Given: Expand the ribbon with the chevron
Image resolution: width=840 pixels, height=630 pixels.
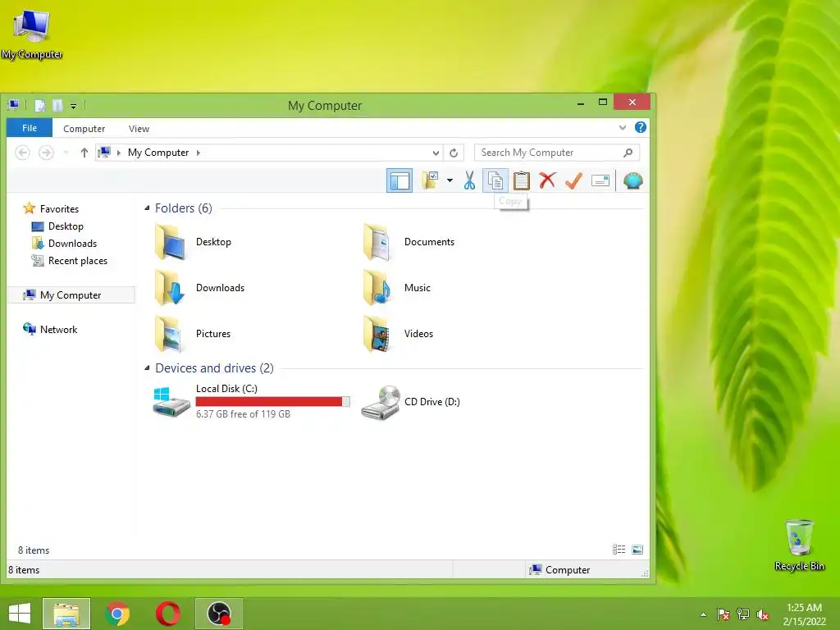Looking at the screenshot, I should tap(622, 128).
